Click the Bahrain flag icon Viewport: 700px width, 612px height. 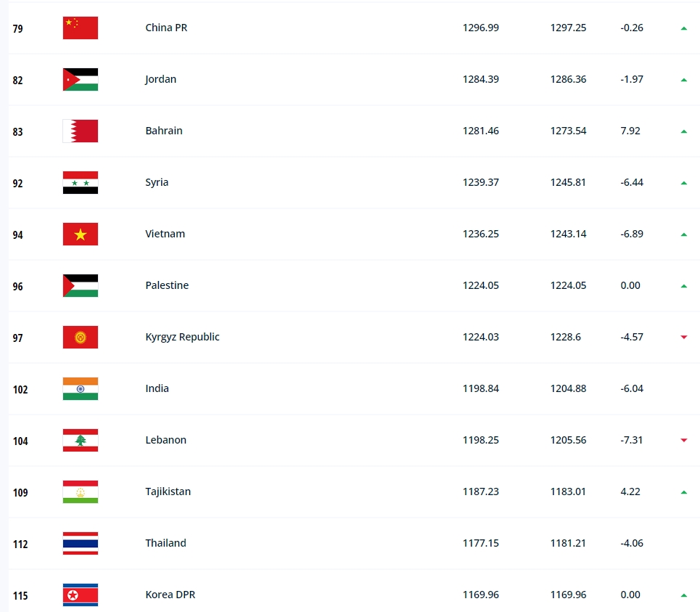[81, 131]
